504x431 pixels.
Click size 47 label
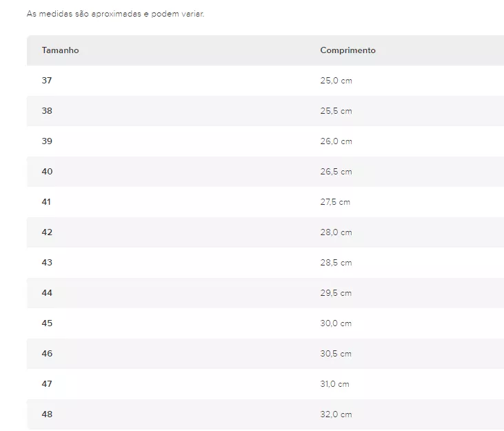click(x=47, y=383)
